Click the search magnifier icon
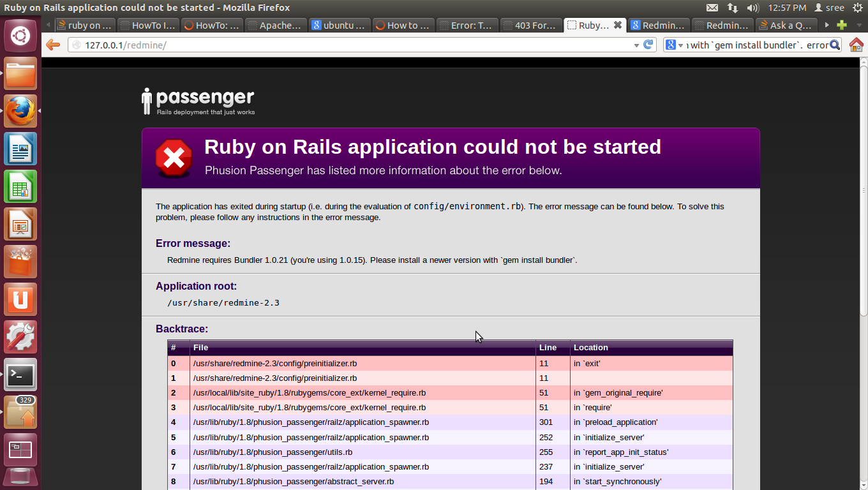 835,45
